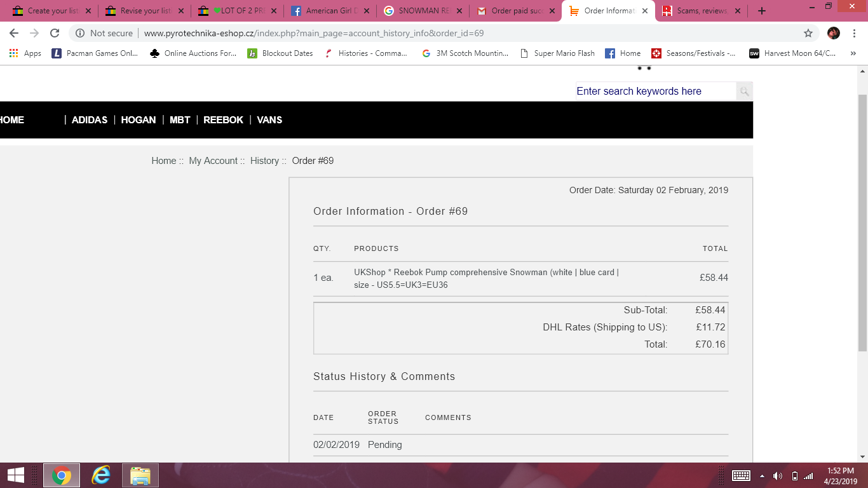Open Histories - Comma bookmark

point(365,53)
